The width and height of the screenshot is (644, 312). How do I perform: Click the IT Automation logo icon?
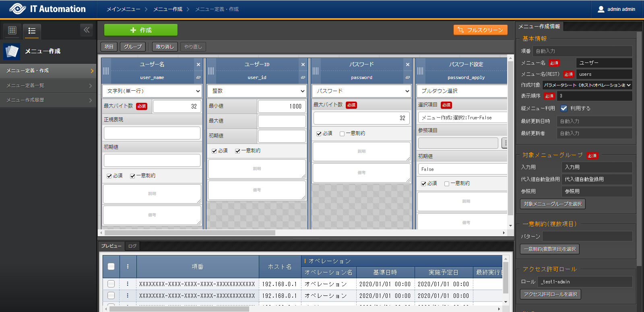click(x=17, y=9)
